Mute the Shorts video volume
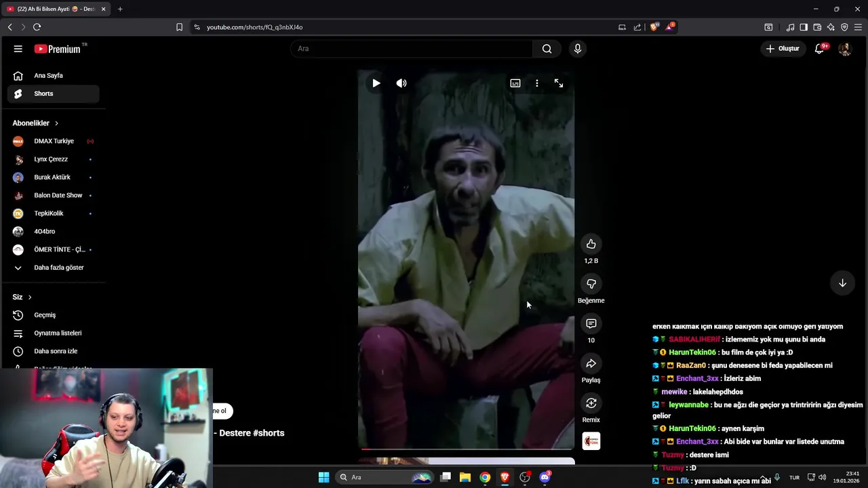Viewport: 868px width, 488px height. tap(401, 83)
